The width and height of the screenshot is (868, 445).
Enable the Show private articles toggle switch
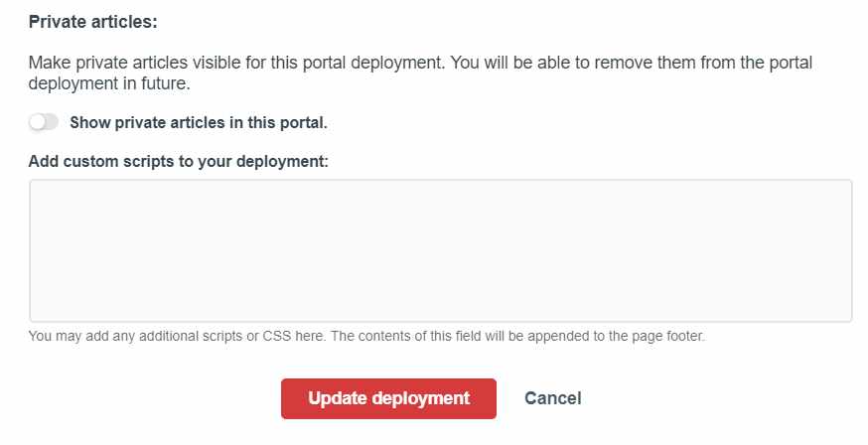tap(44, 122)
